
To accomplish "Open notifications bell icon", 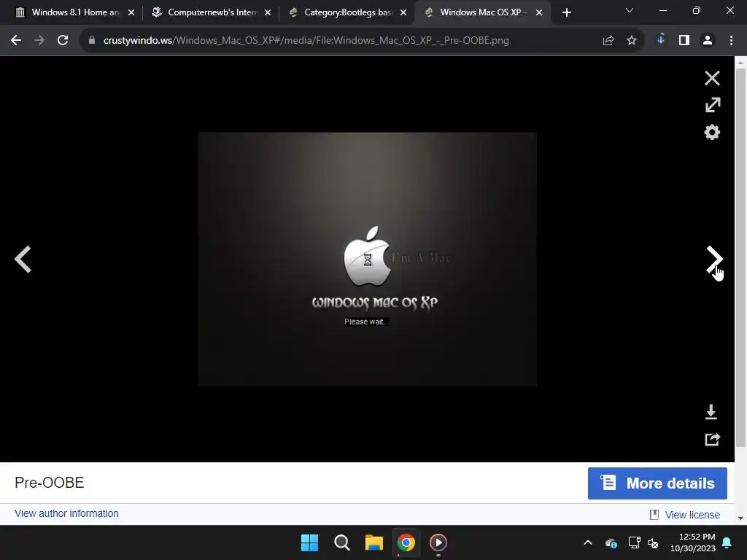I will (x=727, y=542).
